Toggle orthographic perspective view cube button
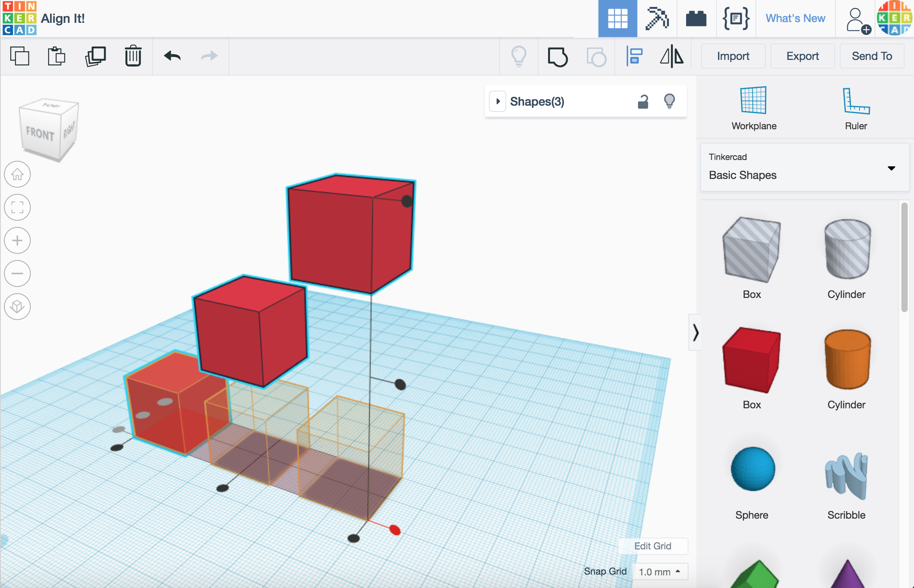 [x=17, y=307]
